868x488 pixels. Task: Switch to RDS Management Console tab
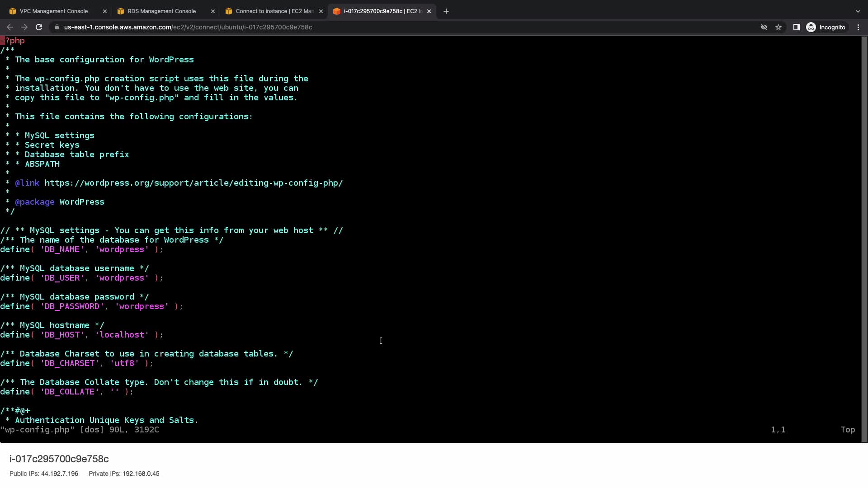(161, 11)
